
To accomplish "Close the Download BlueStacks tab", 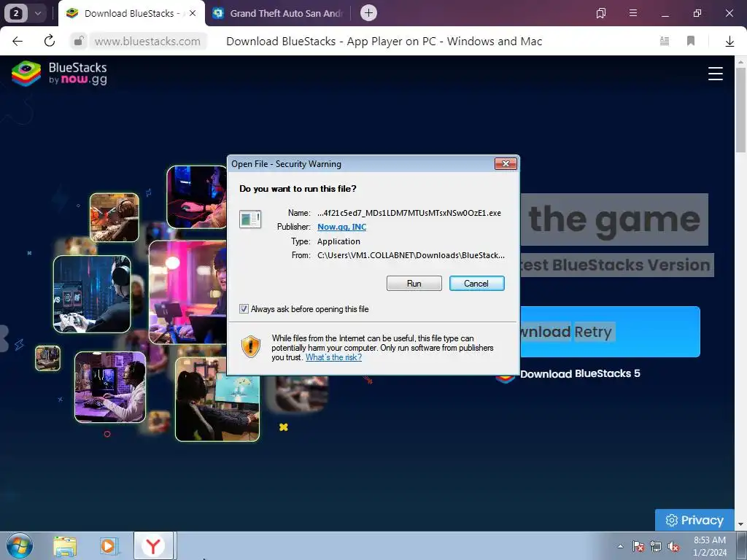I will 193,13.
